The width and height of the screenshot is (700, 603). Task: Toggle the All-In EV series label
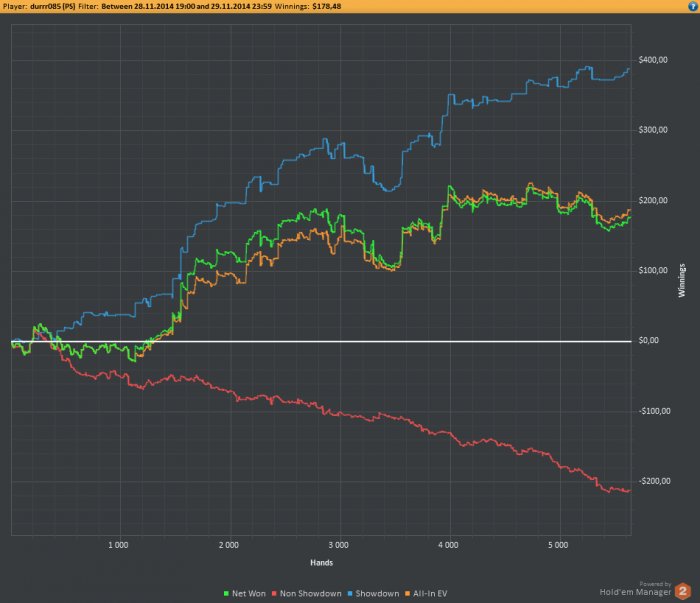pyautogui.click(x=430, y=594)
